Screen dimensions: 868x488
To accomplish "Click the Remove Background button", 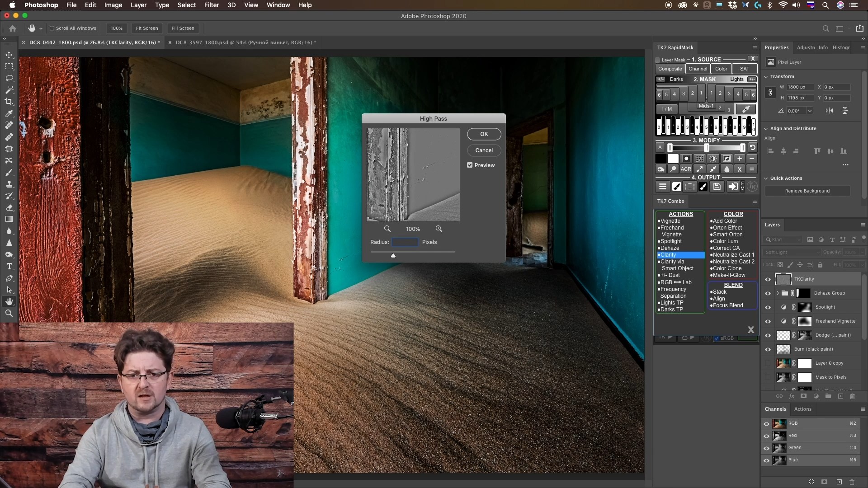I will click(807, 191).
